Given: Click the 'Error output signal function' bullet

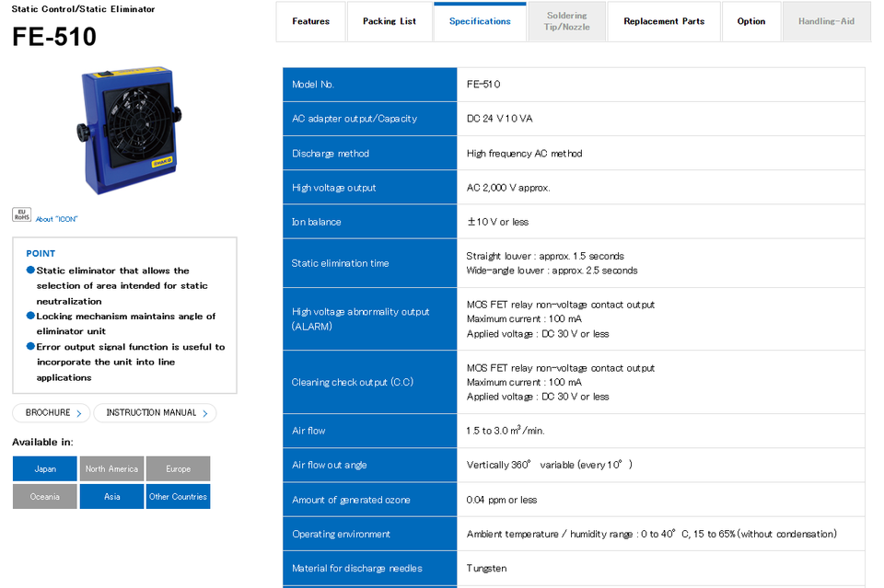Looking at the screenshot, I should pos(126,363).
